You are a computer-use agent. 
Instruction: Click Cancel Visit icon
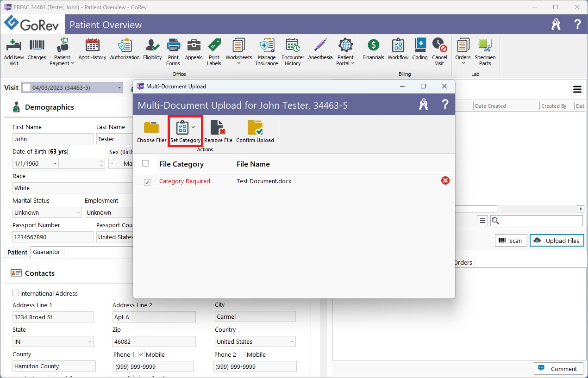coord(439,45)
